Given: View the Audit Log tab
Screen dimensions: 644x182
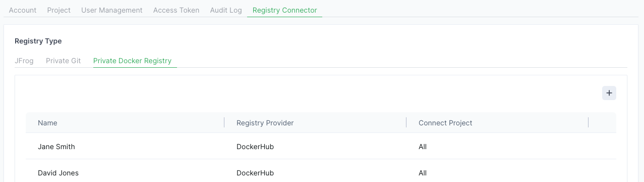Looking at the screenshot, I should tap(226, 10).
